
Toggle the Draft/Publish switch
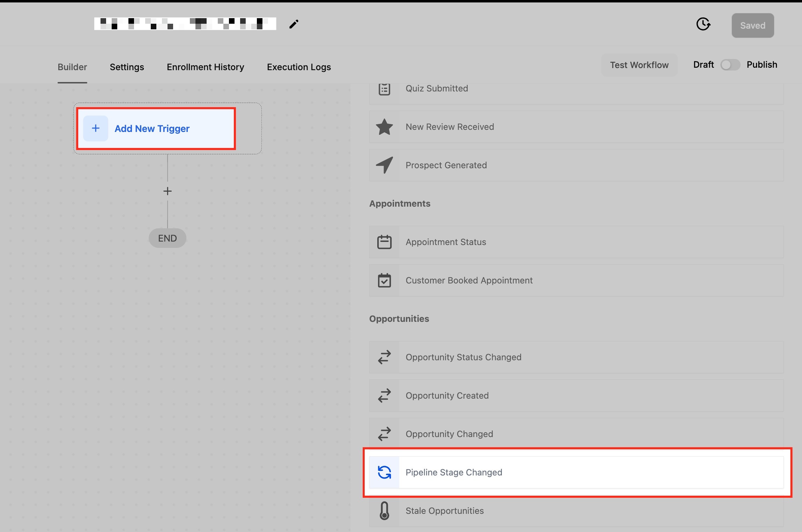[730, 65]
